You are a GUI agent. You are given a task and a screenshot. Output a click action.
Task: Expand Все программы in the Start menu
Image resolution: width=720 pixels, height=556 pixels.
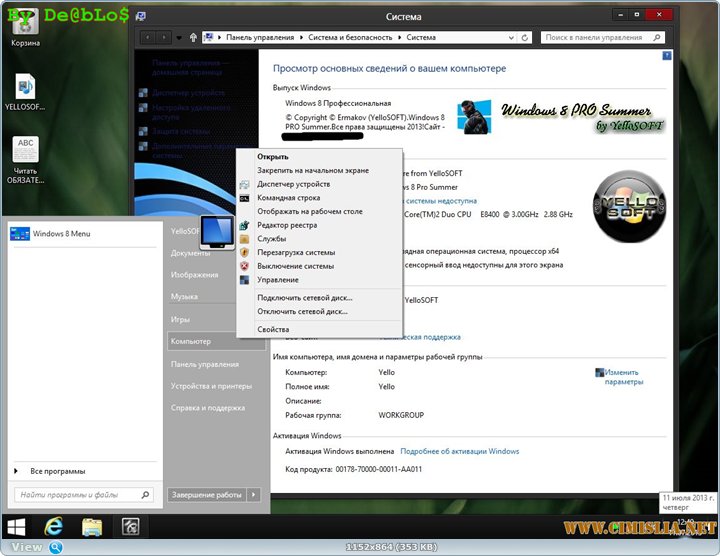[57, 471]
